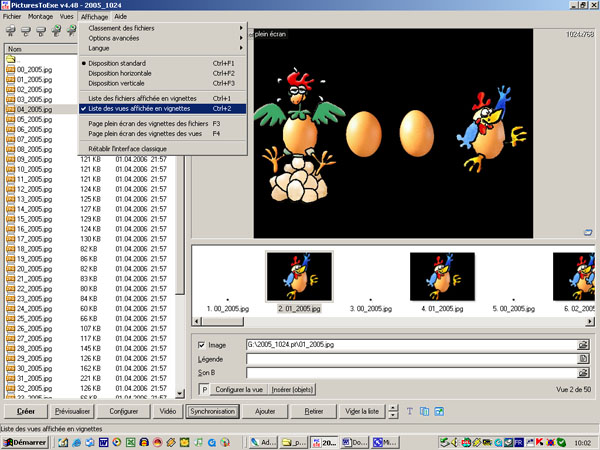Viewport: 600px width, 450px height.
Task: Switch to the '_p...' folder taskbar button
Action: coord(293,442)
